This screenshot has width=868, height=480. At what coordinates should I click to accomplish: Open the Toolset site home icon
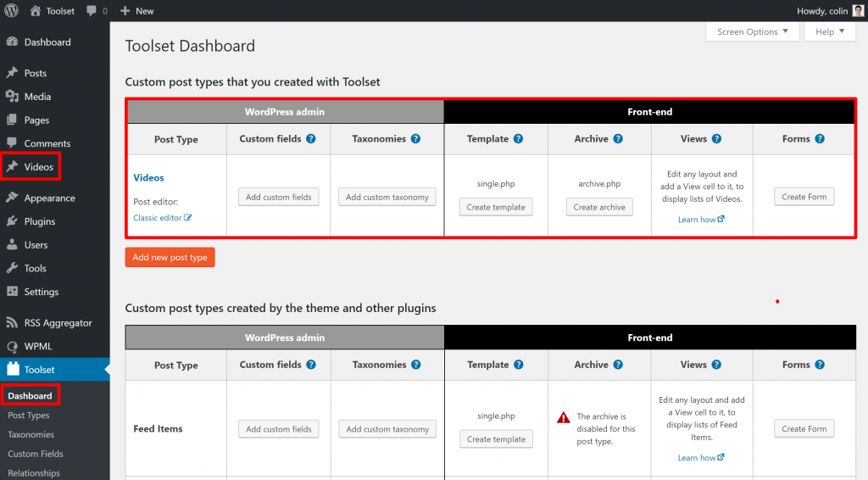point(36,10)
